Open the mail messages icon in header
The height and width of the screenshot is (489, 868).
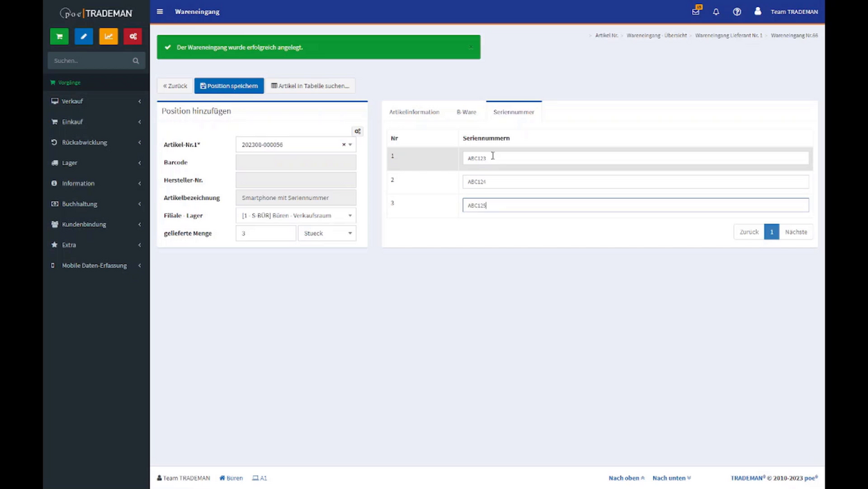[696, 11]
